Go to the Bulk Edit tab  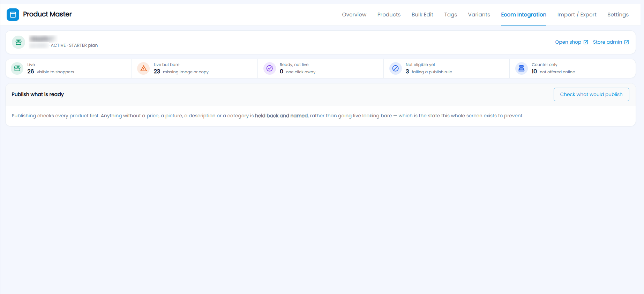coord(422,15)
